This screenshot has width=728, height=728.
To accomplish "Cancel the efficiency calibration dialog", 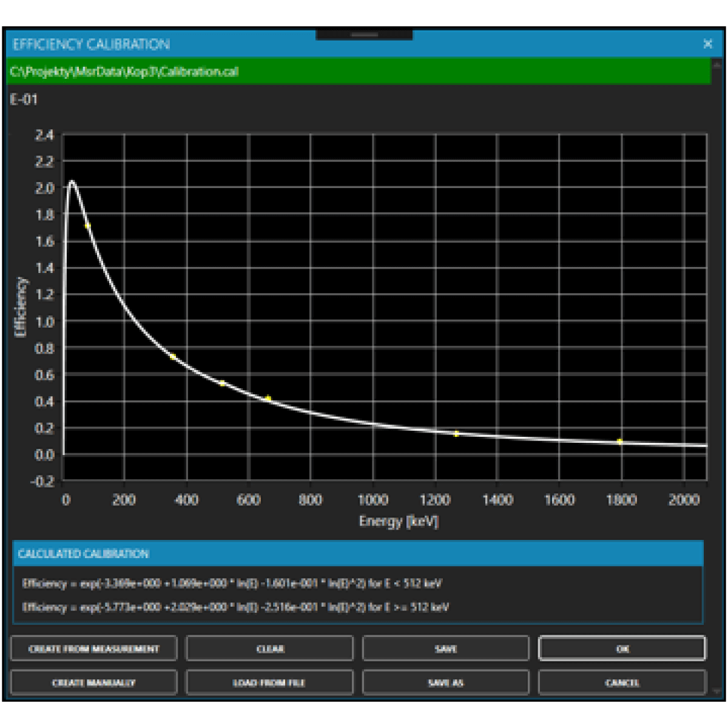I will [x=622, y=682].
